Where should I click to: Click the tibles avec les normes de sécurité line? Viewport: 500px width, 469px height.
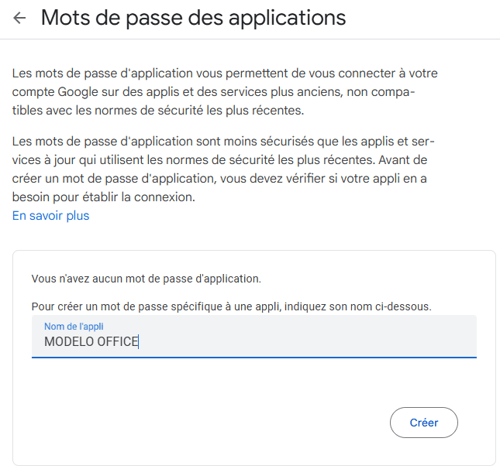(x=158, y=110)
